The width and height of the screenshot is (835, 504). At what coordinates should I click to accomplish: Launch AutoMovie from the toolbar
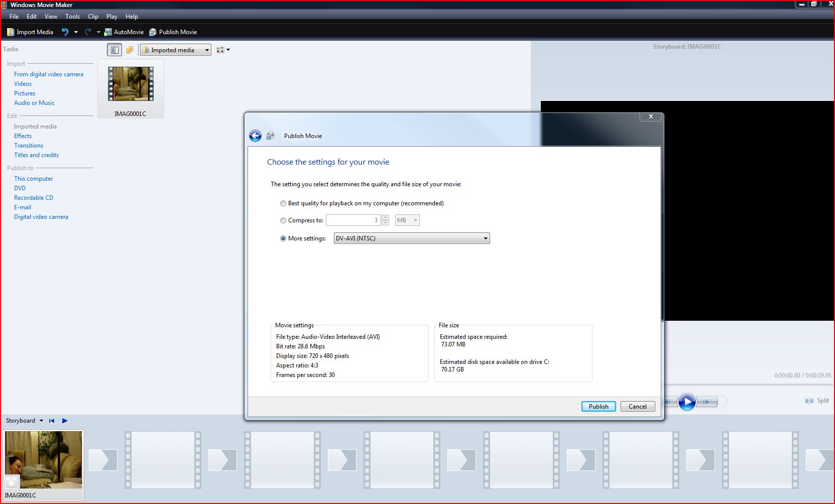click(124, 32)
